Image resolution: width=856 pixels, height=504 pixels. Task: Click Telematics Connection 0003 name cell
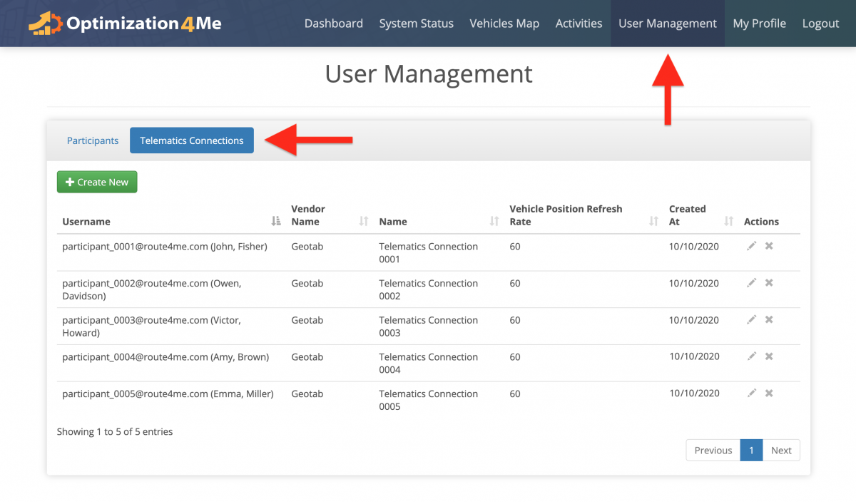429,326
